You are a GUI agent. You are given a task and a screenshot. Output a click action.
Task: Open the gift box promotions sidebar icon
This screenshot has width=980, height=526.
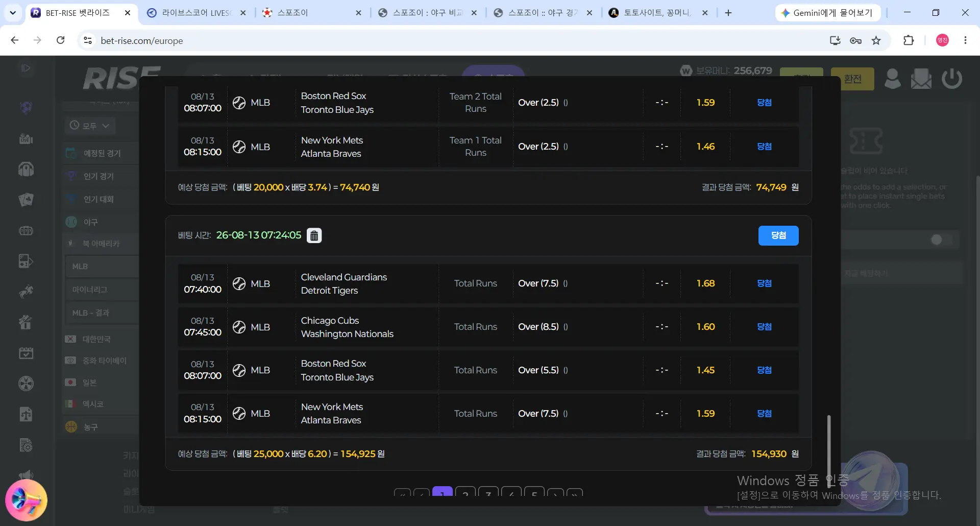pos(26,322)
